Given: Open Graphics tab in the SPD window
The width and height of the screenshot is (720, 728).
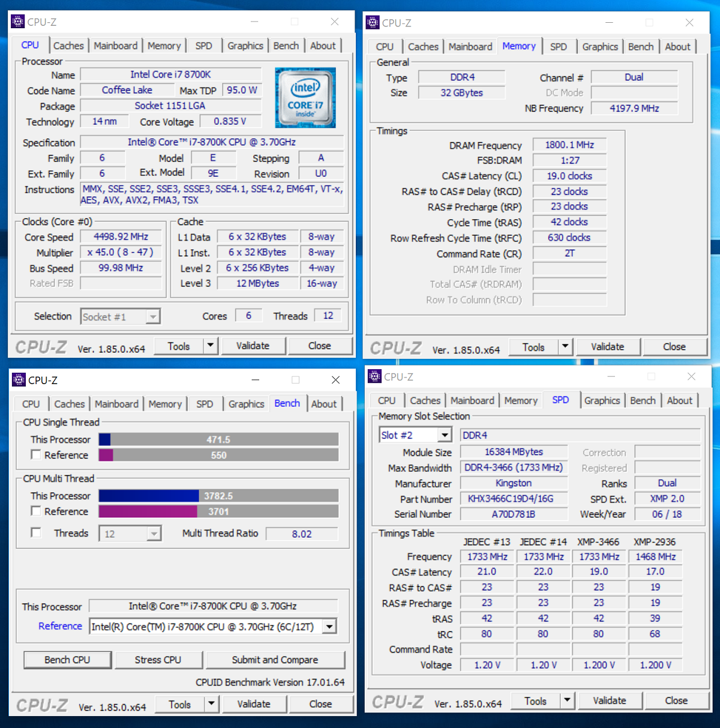Looking at the screenshot, I should tap(602, 400).
